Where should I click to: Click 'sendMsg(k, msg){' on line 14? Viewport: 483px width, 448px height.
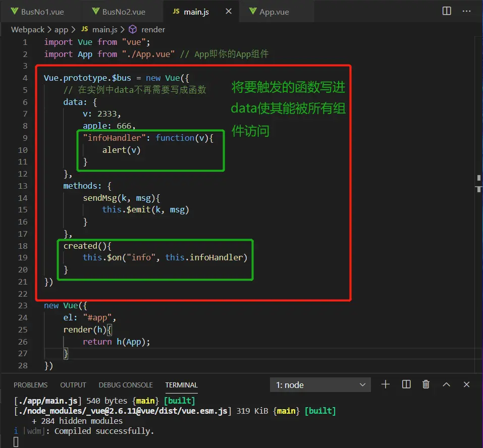[x=121, y=198]
